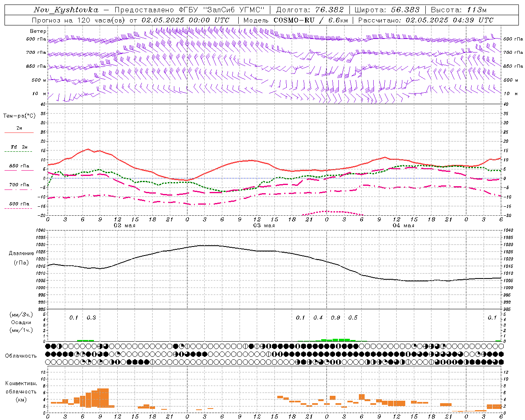This screenshot has width=525, height=420.
Task: Click the (мм/3ч.) precipitation unit label
Action: tap(21, 315)
